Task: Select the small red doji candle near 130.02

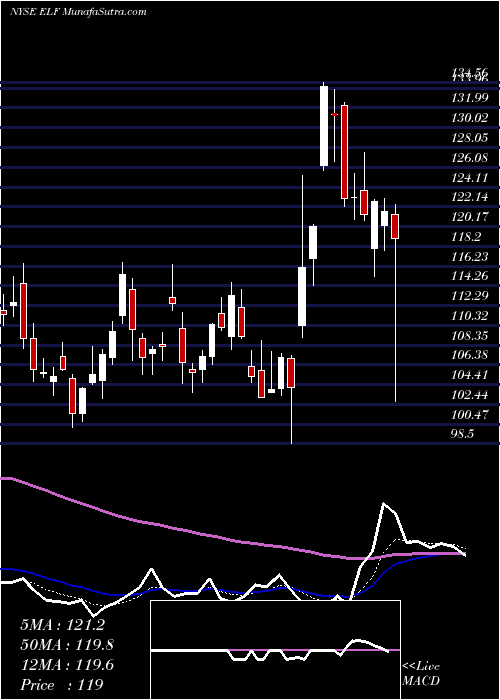Action: pos(334,115)
